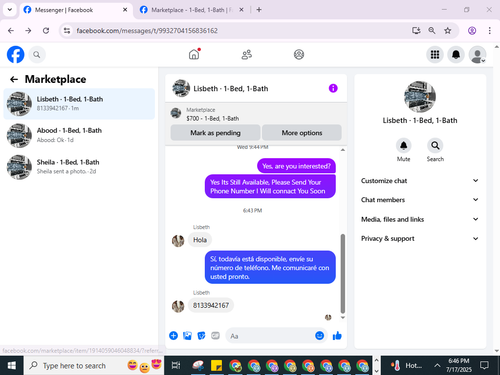This screenshot has height=375, width=500.
Task: Open the notifications bell in the header
Action: coord(456,54)
